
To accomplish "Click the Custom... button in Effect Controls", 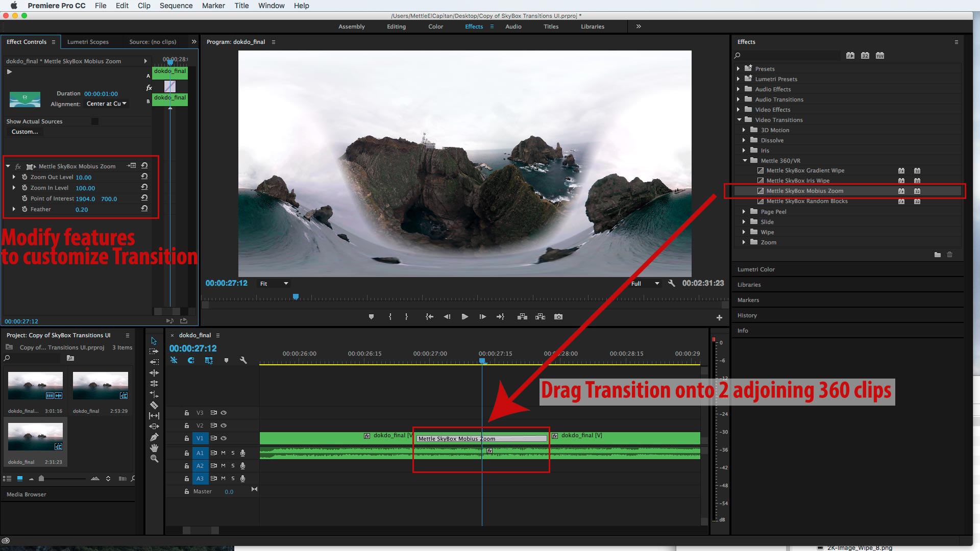I will tap(24, 132).
